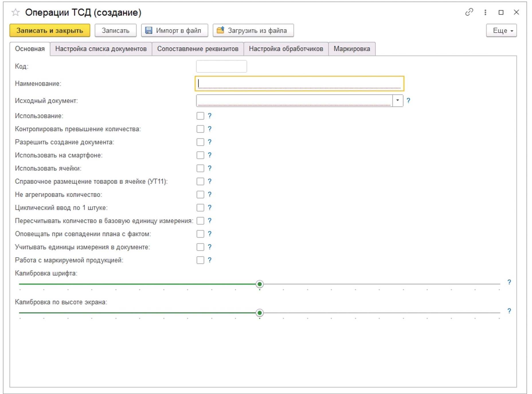Add form to favorites with star icon

pyautogui.click(x=15, y=12)
